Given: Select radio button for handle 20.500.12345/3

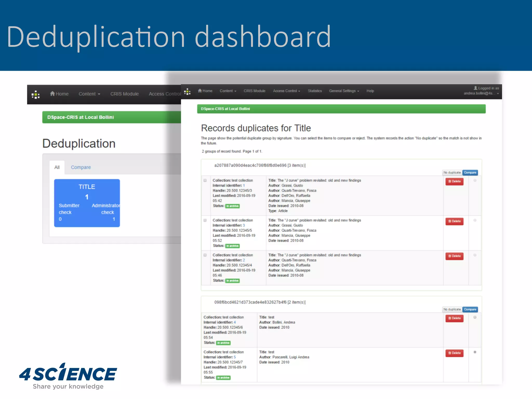Looking at the screenshot, I should [x=475, y=181].
